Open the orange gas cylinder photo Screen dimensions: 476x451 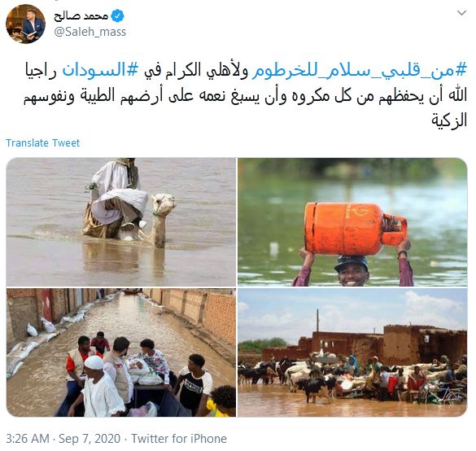point(352,222)
